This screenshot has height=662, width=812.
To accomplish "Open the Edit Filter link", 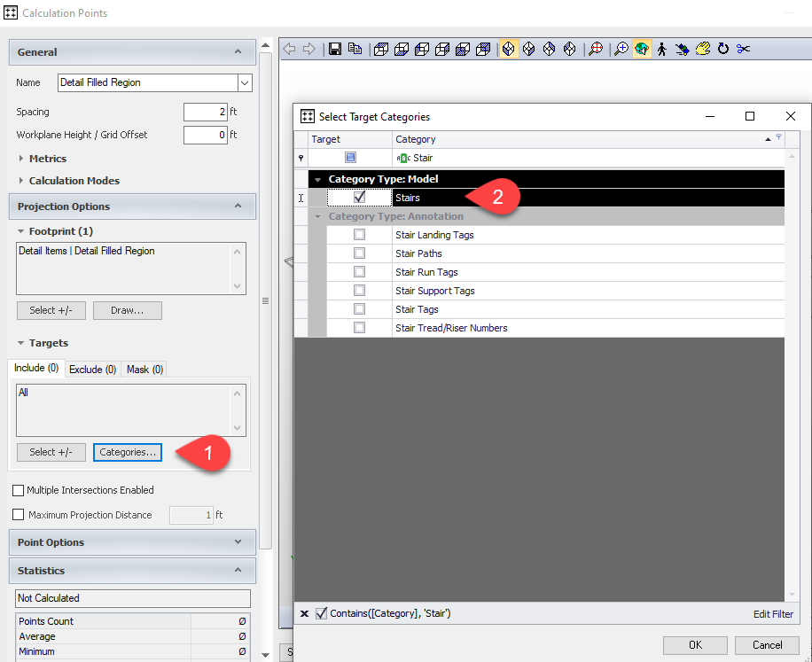I will coord(773,614).
